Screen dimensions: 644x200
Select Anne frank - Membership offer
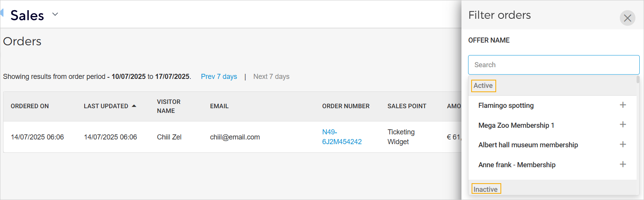[x=517, y=165]
